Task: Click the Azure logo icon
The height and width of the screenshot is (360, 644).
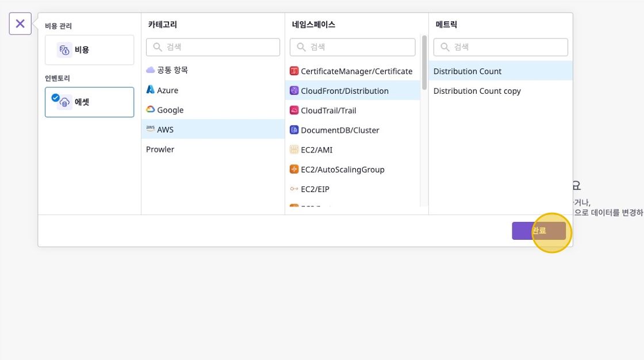Action: (151, 90)
